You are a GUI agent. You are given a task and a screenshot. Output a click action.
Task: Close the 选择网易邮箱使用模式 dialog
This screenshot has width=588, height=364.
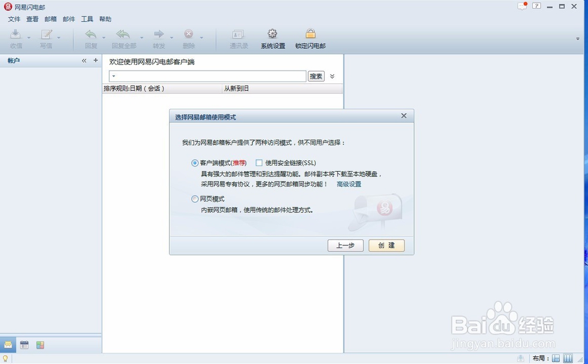(404, 116)
